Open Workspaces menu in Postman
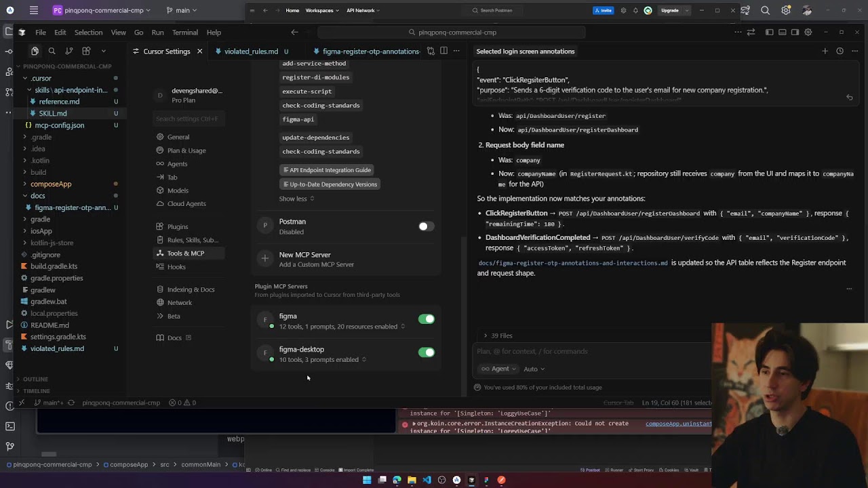Screen dimensions: 868x488 pos(321,10)
